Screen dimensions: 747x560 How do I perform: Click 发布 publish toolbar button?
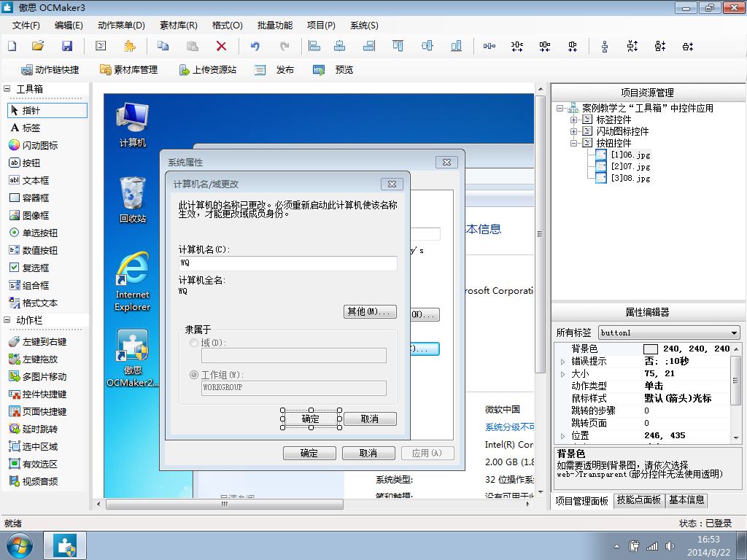click(275, 70)
